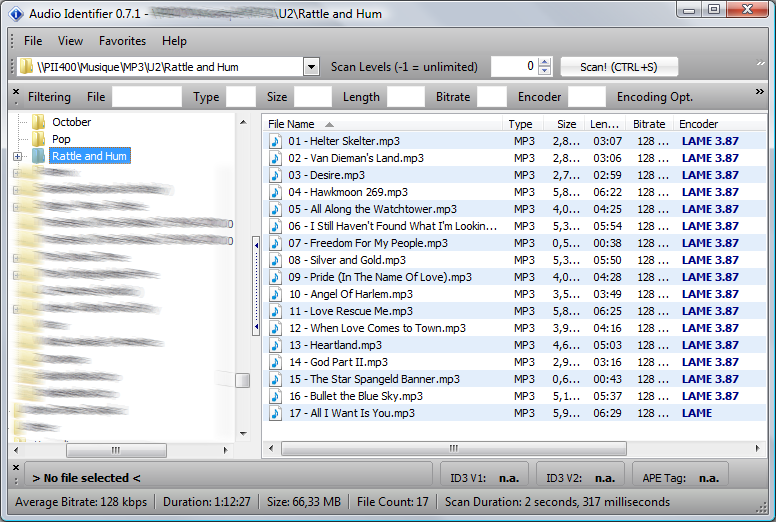This screenshot has width=776, height=522.
Task: Select the October folder in the tree
Action: [71, 122]
